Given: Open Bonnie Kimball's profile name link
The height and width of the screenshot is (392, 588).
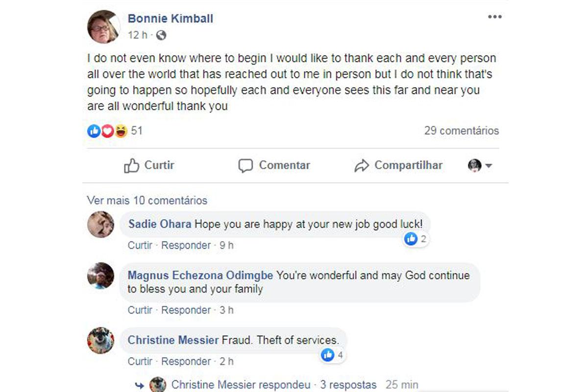Looking at the screenshot, I should click(170, 19).
